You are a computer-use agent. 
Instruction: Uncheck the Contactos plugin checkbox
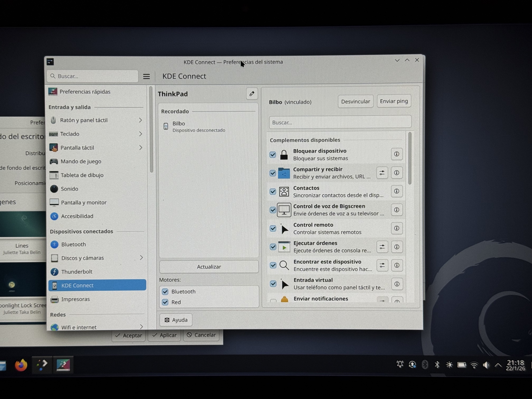point(273,192)
